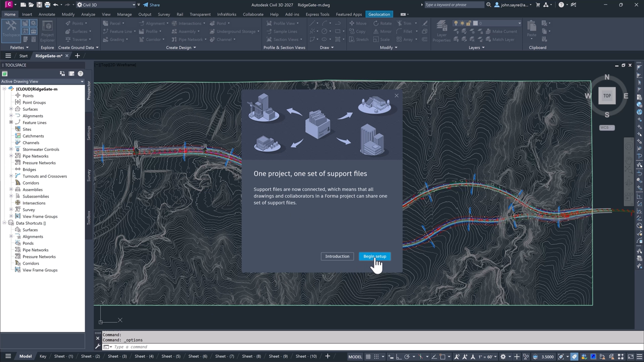644x362 pixels.
Task: Click the Clean Screen icon in status bar
Action: coord(631,356)
